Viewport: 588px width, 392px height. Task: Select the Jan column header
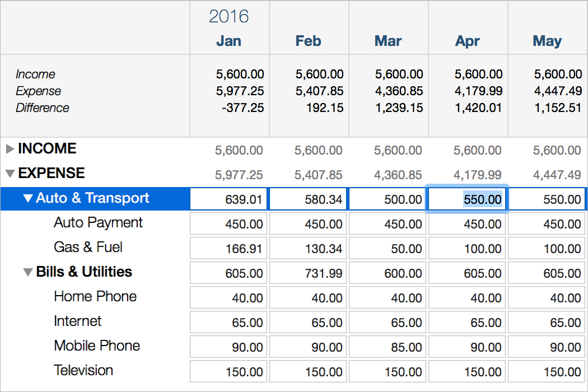(x=229, y=41)
